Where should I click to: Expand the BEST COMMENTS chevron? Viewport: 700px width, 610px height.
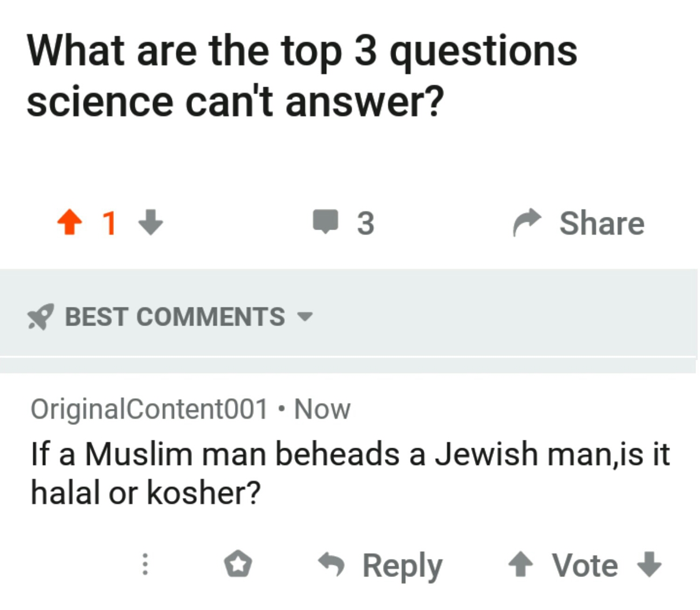point(305,317)
